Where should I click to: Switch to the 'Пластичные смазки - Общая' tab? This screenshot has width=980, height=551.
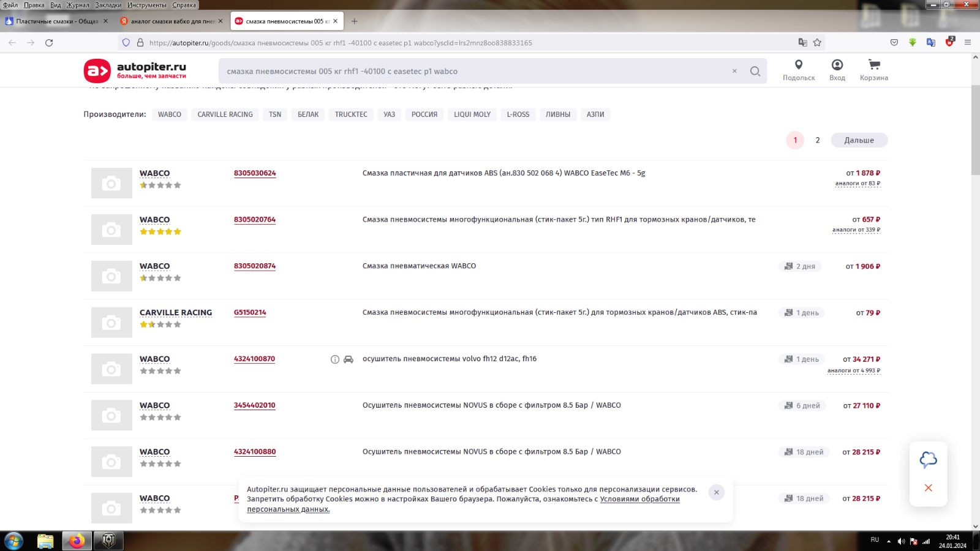(x=56, y=21)
